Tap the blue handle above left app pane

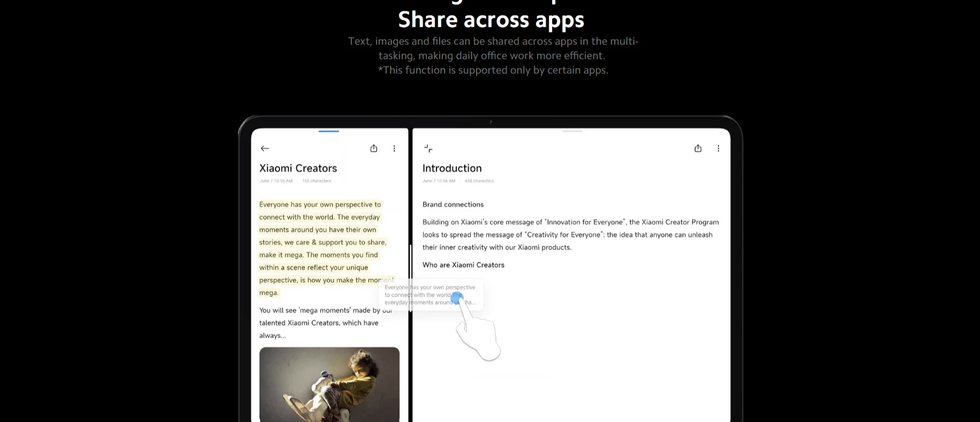click(x=328, y=131)
